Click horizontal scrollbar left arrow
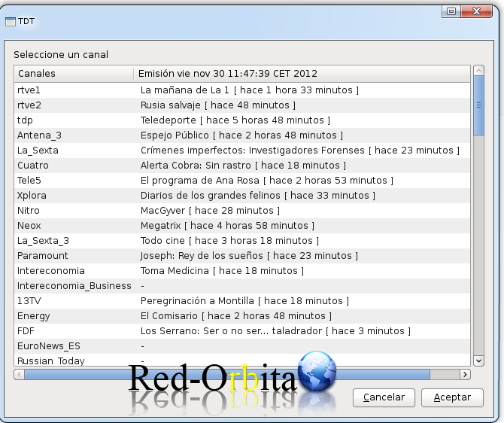Screen dimensions: 504x423 click(x=20, y=374)
